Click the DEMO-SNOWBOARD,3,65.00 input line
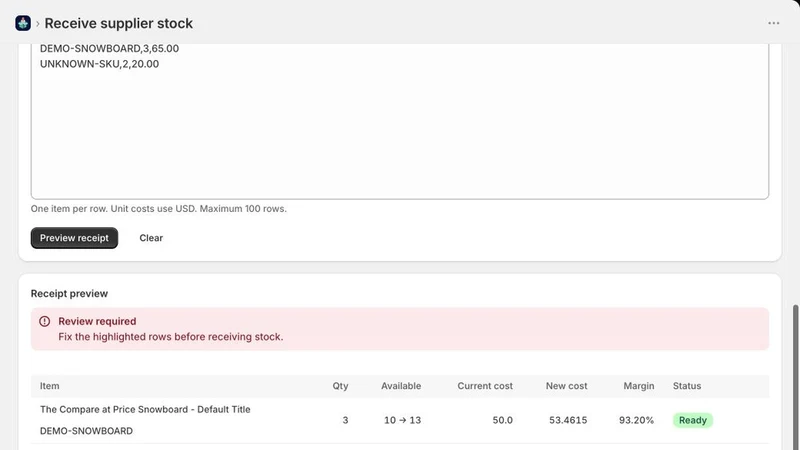 pos(109,48)
